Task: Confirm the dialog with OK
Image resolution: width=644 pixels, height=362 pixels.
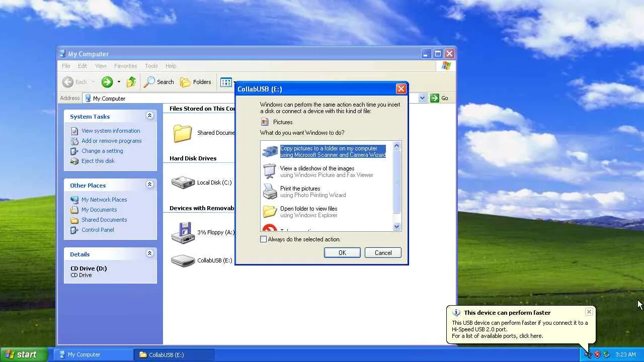Action: [x=342, y=253]
